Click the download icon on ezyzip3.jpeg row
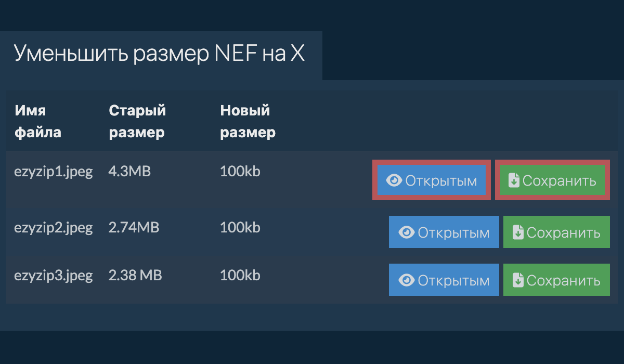This screenshot has height=364, width=624. click(x=518, y=280)
